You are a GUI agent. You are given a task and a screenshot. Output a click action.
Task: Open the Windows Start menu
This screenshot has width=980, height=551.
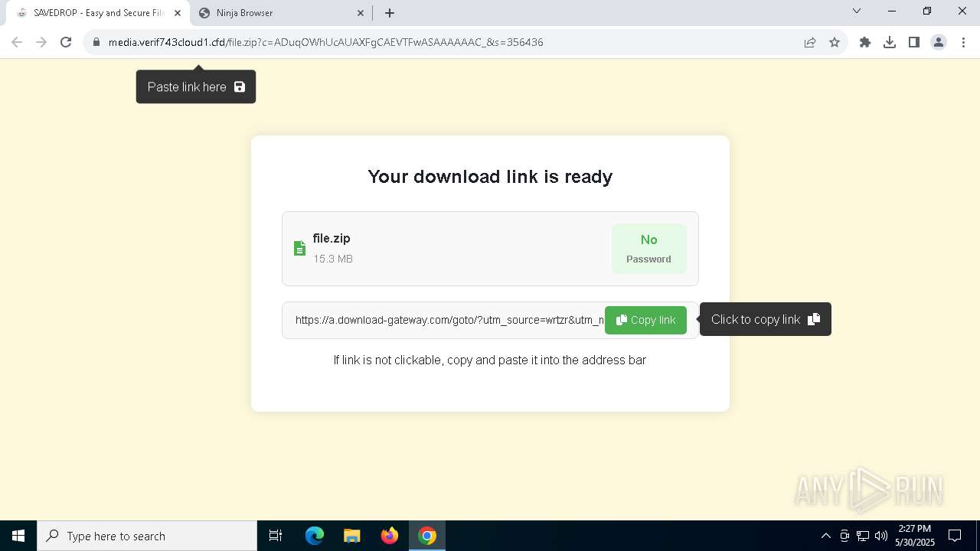click(18, 536)
